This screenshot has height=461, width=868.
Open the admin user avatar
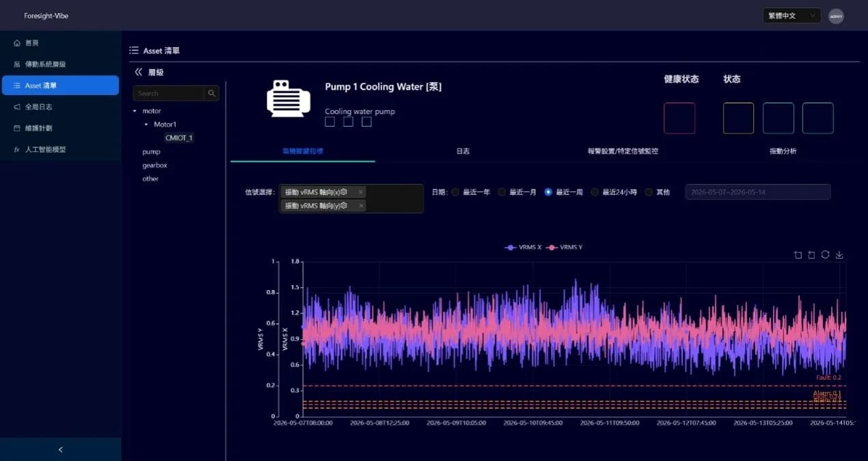click(836, 16)
